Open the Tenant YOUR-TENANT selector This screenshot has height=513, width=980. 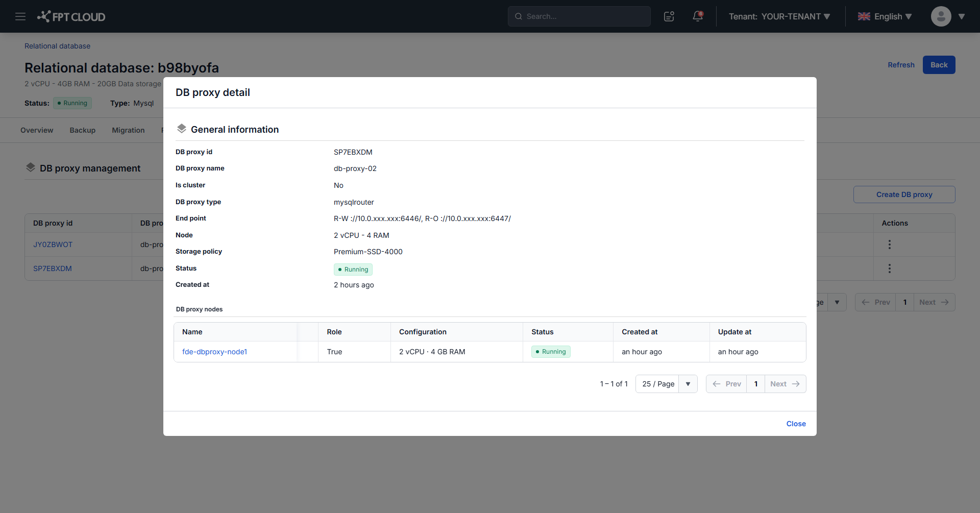click(779, 16)
